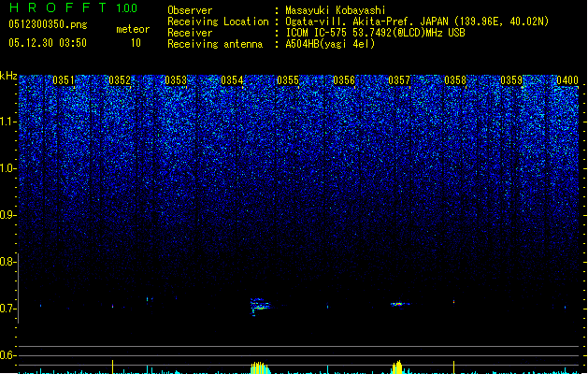The image size is (588, 374).
Task: Click the 0356 time marker
Action: [x=344, y=79]
